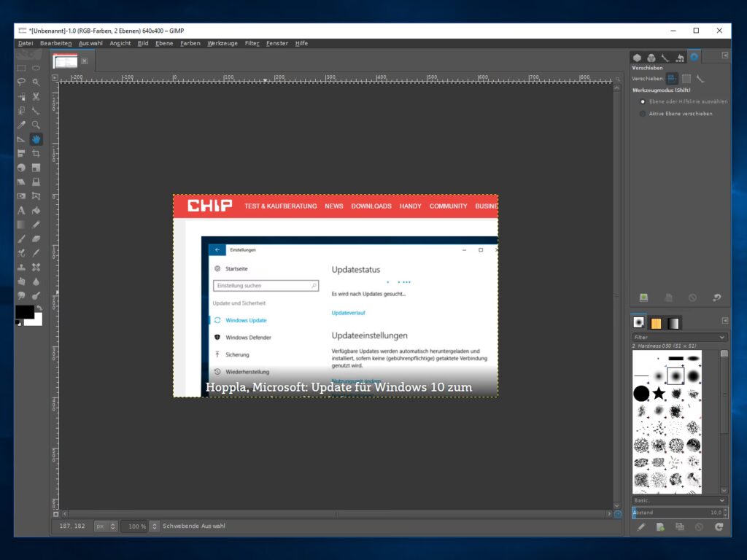Click the refresh brushes icon
This screenshot has width=747, height=560.
click(x=719, y=526)
